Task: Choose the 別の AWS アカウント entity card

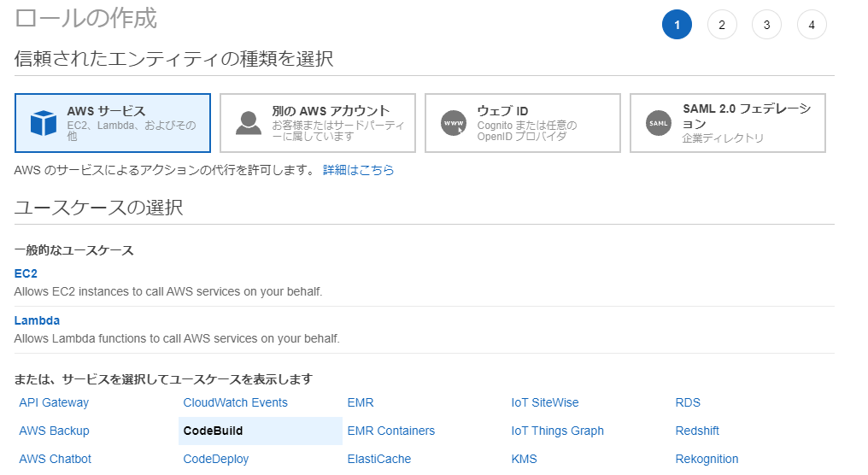Action: pyautogui.click(x=318, y=123)
